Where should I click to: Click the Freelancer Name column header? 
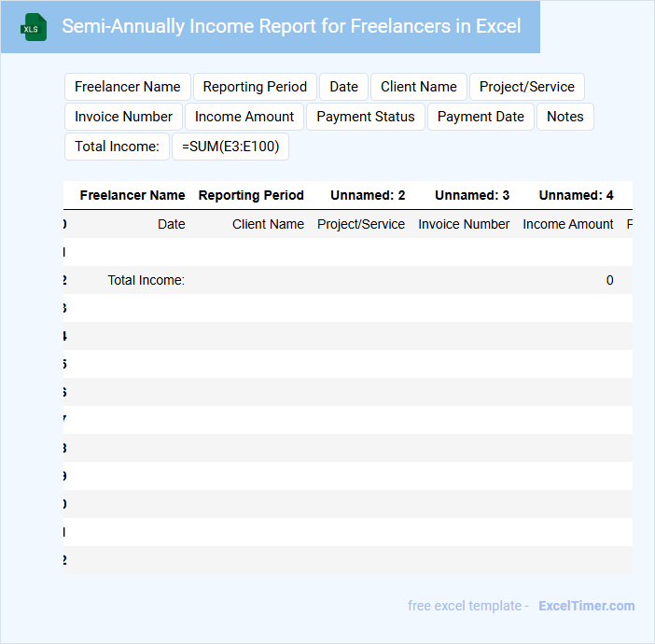(132, 196)
